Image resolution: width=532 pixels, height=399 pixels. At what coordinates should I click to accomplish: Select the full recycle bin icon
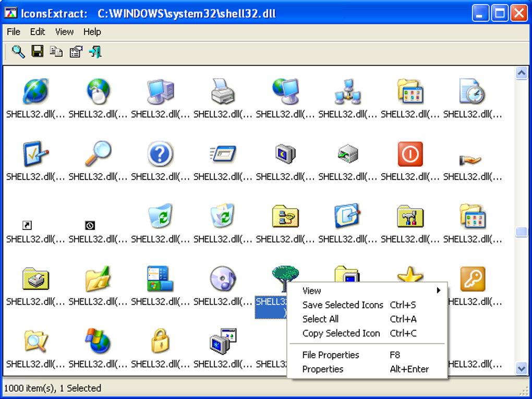pos(223,216)
